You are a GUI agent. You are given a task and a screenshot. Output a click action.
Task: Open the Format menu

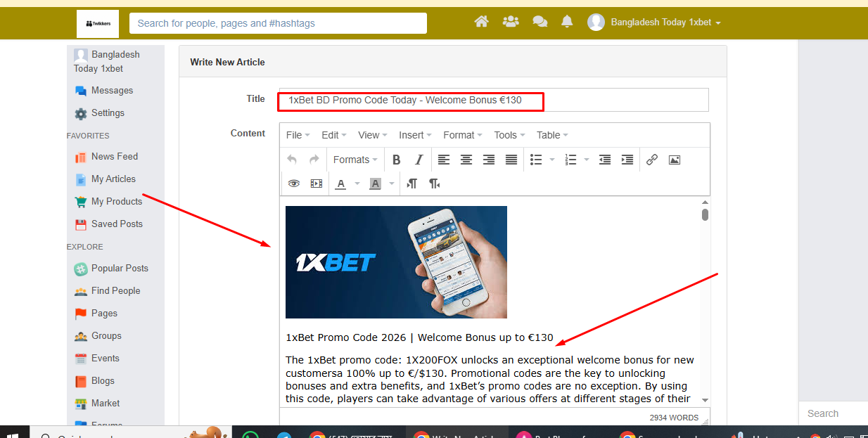(462, 135)
